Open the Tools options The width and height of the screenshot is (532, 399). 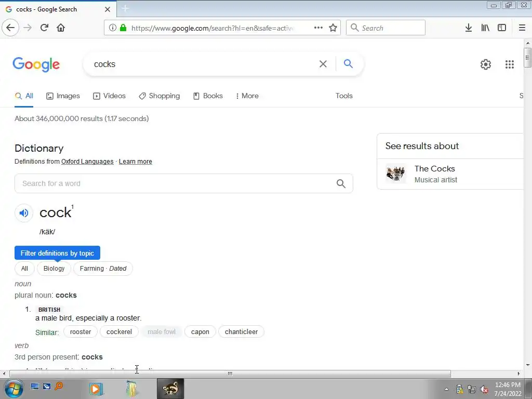coord(344,96)
